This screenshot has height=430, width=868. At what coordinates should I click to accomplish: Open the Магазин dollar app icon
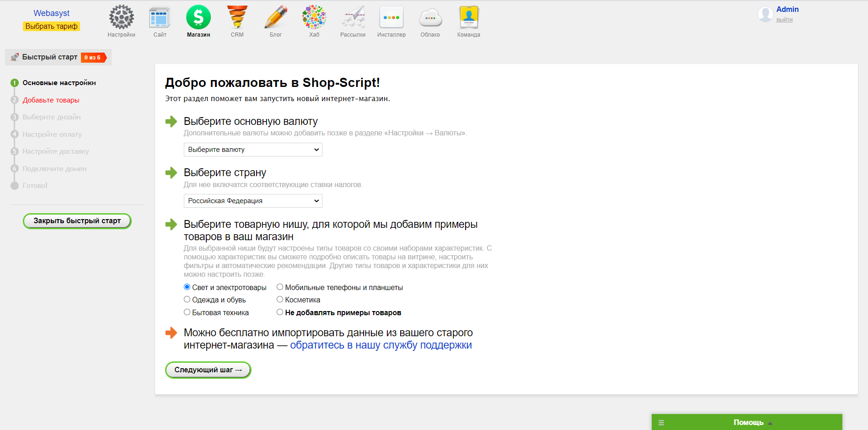pos(198,17)
